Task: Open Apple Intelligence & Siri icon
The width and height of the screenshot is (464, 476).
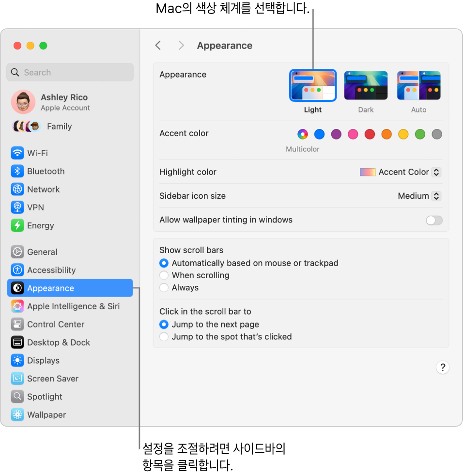Action: tap(17, 306)
